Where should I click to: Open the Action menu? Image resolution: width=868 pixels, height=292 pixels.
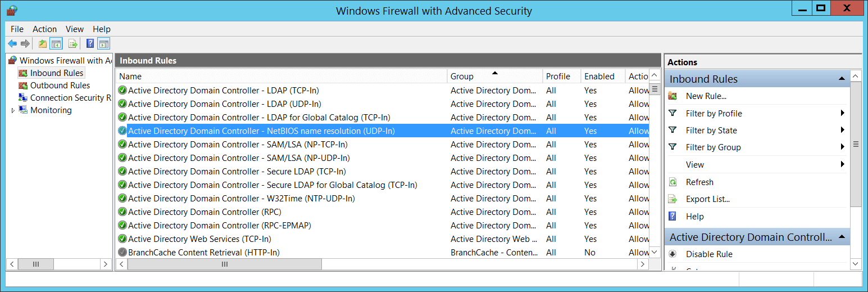coord(44,29)
